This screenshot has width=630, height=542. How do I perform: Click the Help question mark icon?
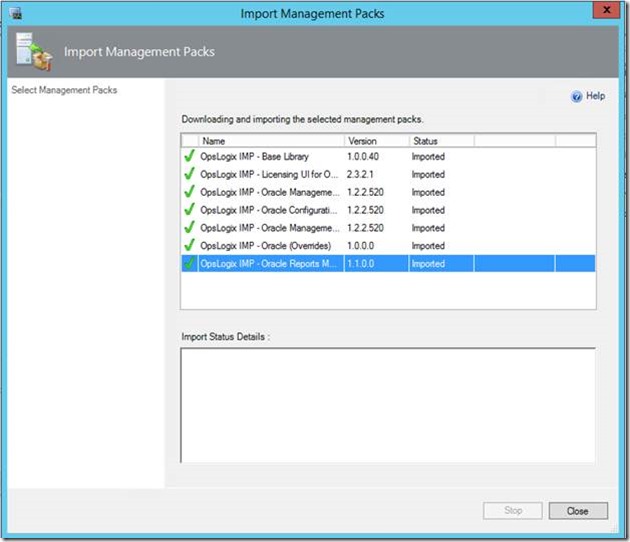576,96
